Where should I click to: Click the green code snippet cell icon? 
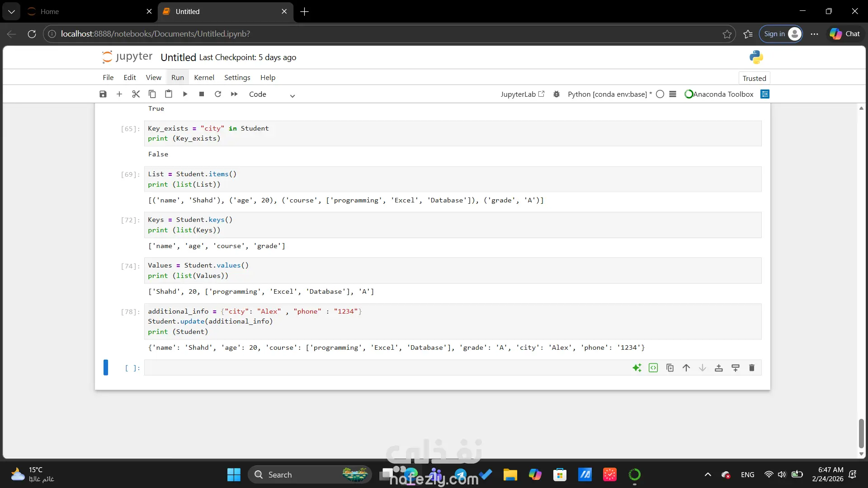(x=653, y=368)
